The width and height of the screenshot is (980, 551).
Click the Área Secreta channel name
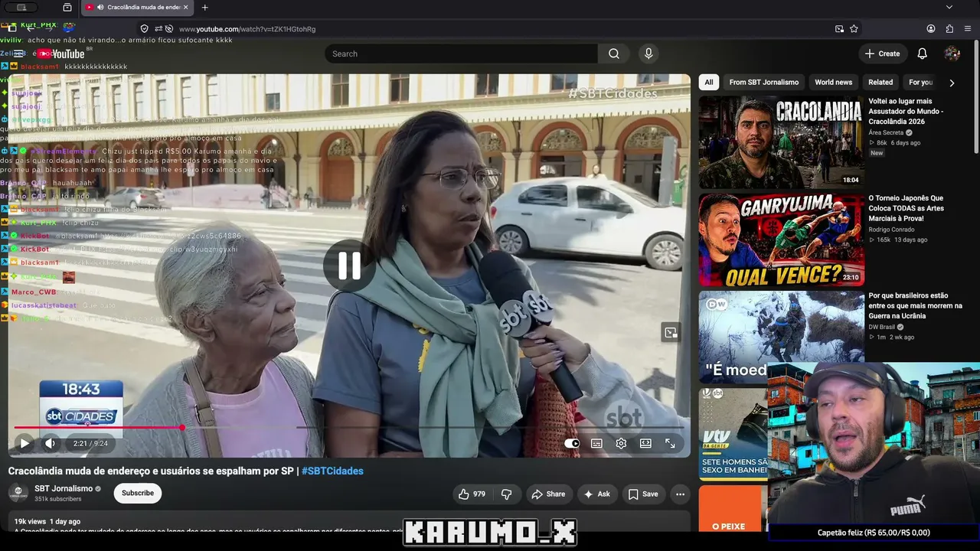tap(886, 132)
